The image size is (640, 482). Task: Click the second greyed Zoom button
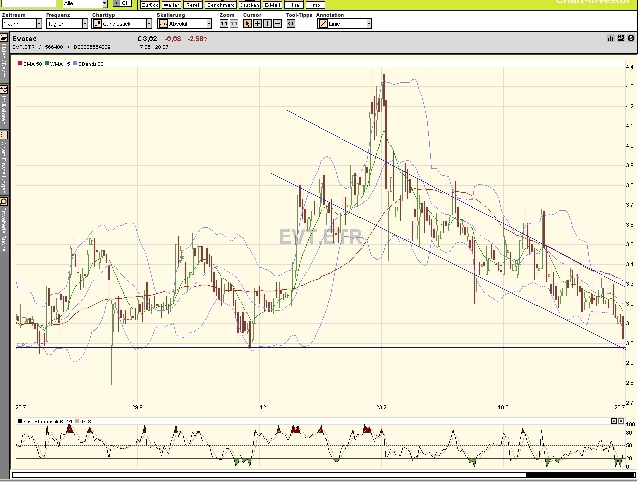point(234,24)
